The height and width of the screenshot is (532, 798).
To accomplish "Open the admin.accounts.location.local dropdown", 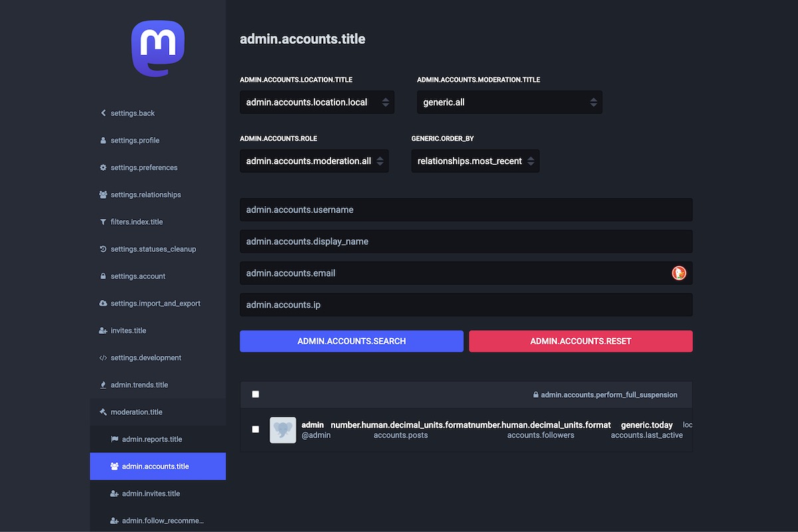I will coord(317,102).
